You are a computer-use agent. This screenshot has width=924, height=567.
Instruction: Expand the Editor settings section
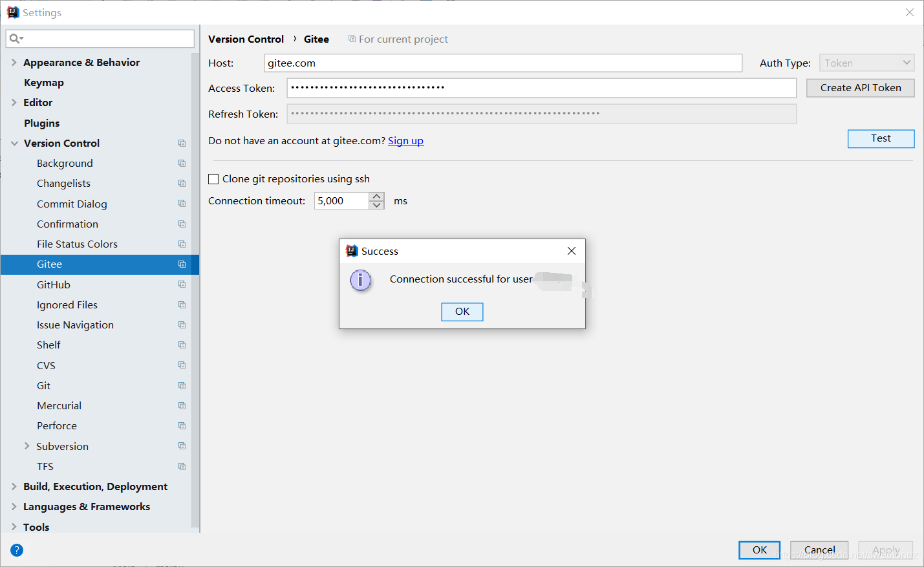14,102
